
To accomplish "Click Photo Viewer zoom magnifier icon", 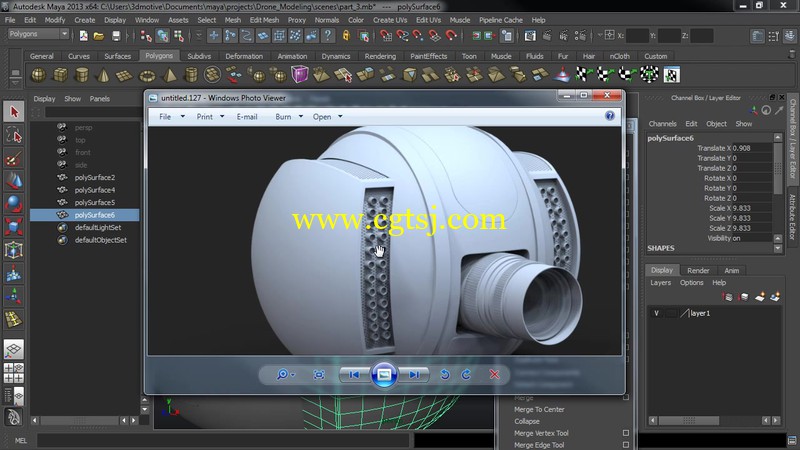I will (282, 374).
